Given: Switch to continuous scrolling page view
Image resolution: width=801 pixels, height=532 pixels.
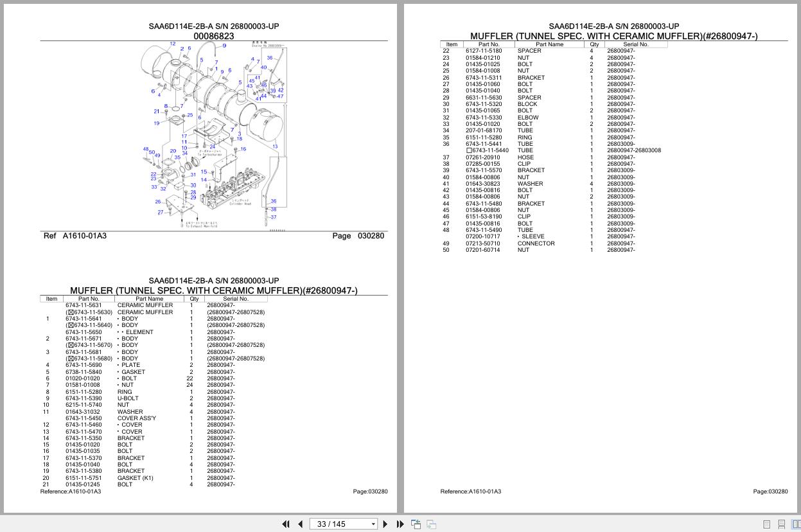Looking at the screenshot, I should 782,524.
